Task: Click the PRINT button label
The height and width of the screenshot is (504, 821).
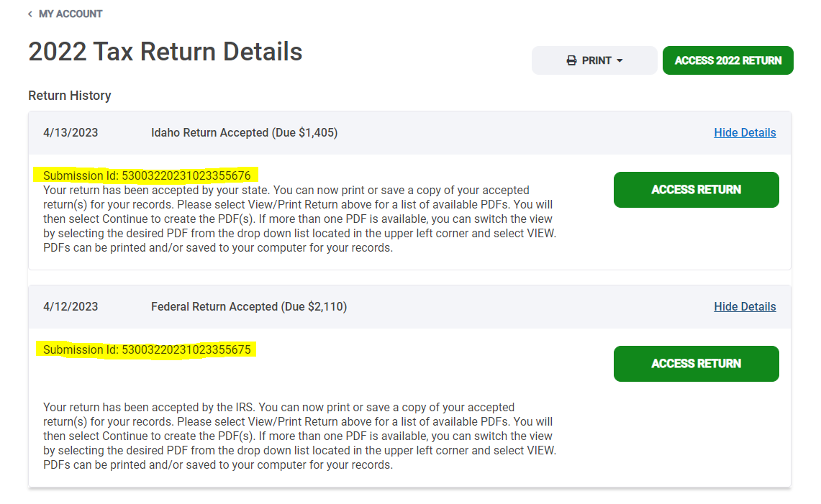Action: [x=597, y=60]
